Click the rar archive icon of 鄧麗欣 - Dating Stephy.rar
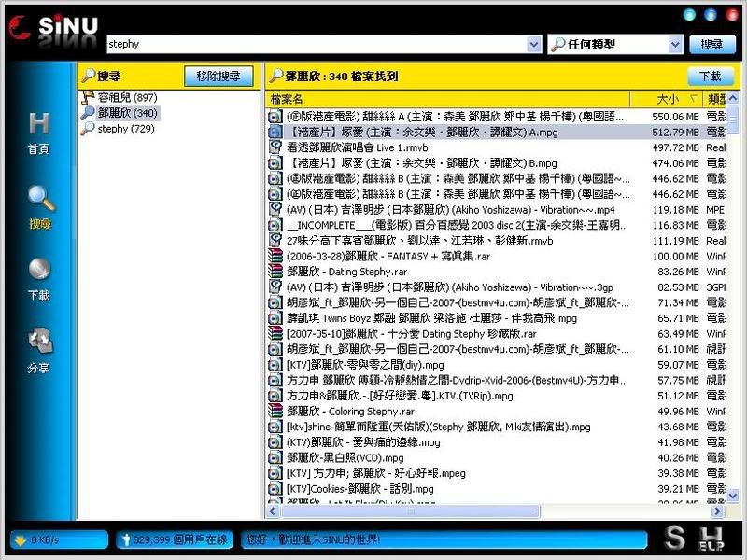This screenshot has width=747, height=560. click(x=275, y=272)
